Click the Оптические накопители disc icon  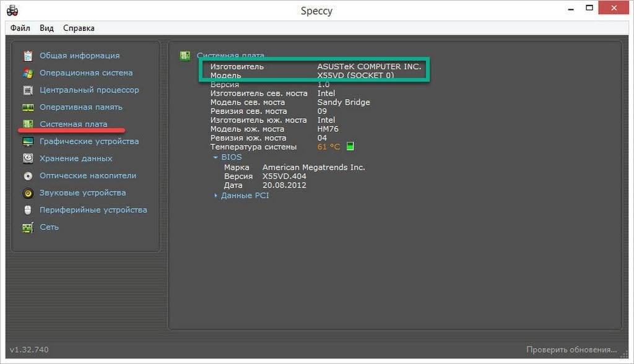28,176
